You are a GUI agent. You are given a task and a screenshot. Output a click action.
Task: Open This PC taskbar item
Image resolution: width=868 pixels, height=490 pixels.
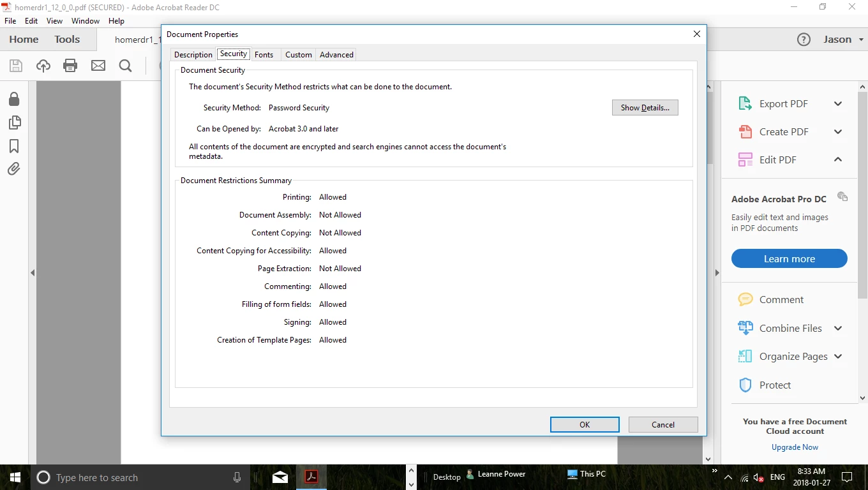tap(586, 474)
